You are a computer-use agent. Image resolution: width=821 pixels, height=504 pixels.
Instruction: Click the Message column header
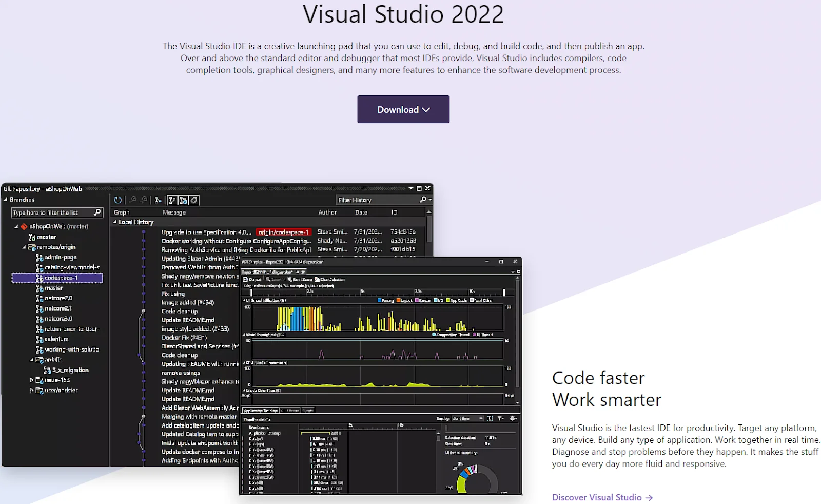[x=174, y=212]
